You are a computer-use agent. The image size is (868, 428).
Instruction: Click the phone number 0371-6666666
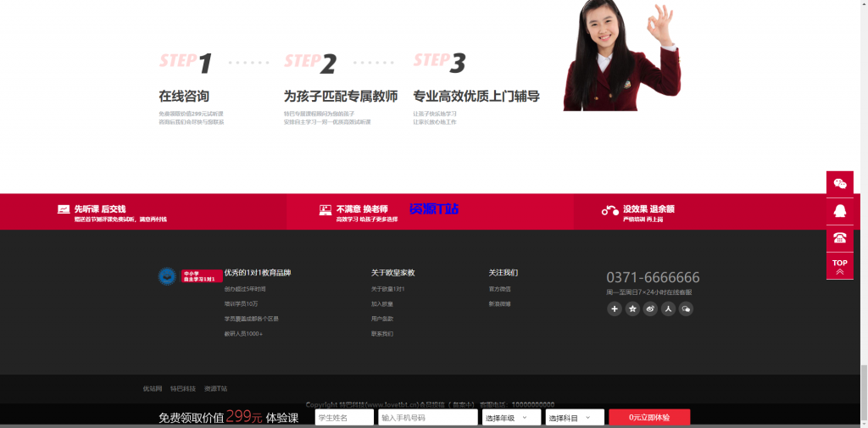click(x=654, y=277)
